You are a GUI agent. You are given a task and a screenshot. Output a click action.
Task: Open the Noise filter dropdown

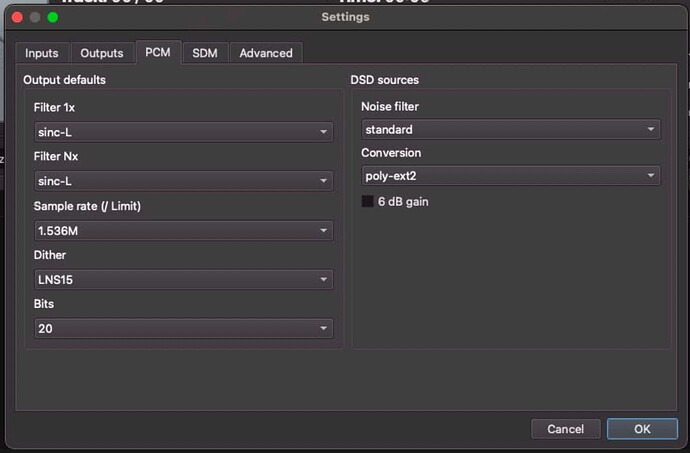coord(511,129)
